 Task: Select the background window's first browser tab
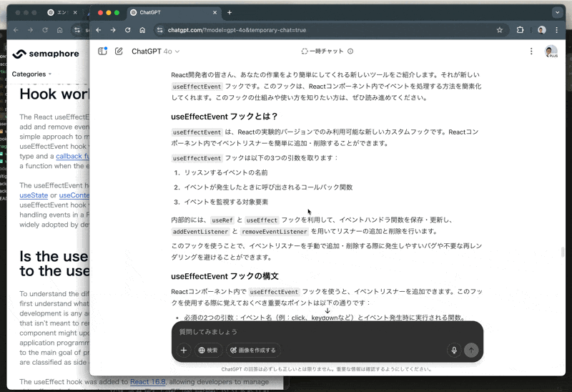[62, 12]
